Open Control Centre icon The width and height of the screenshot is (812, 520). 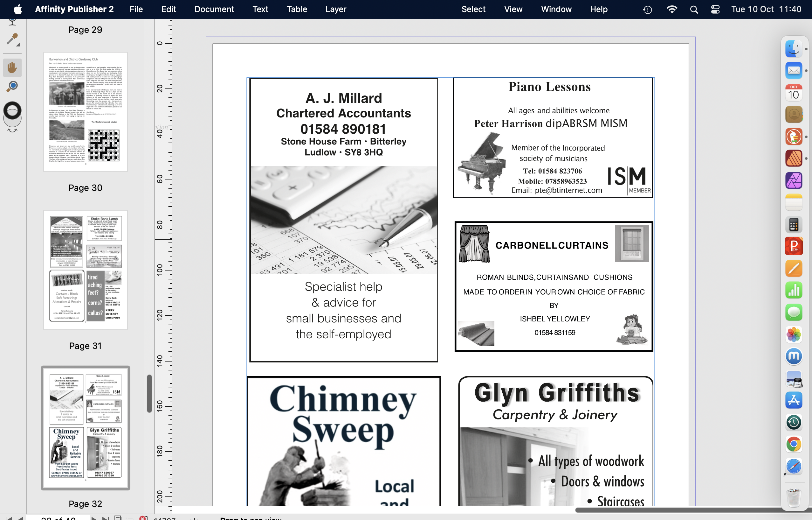pos(715,10)
